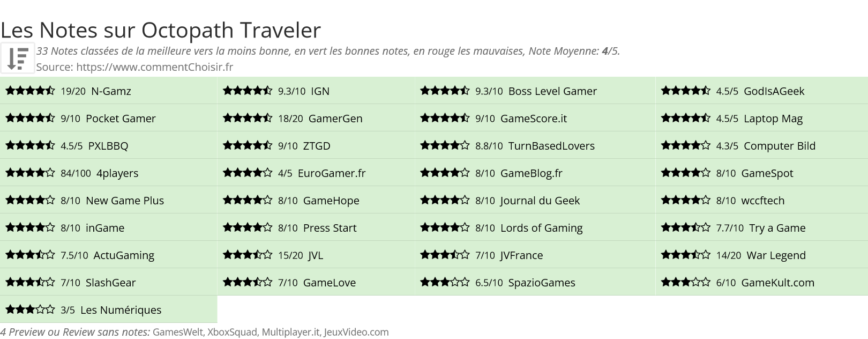
Task: Select the War Legend 14/20 entry
Action: click(x=761, y=255)
